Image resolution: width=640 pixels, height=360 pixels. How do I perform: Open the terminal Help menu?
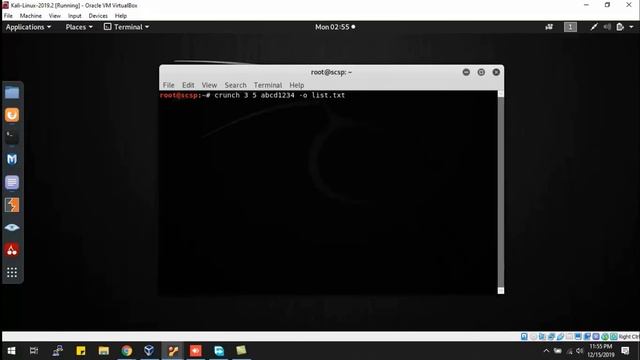pyautogui.click(x=297, y=85)
